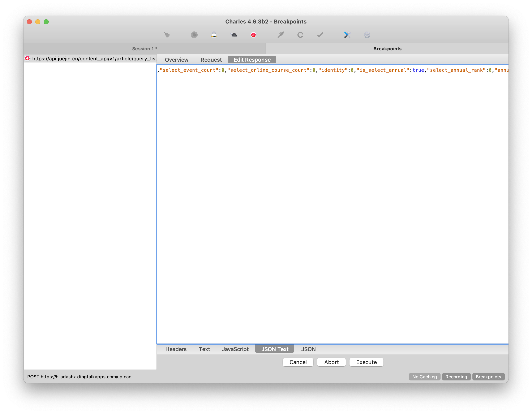Open the Request tab
Viewport: 532px width, 414px height.
tap(211, 60)
